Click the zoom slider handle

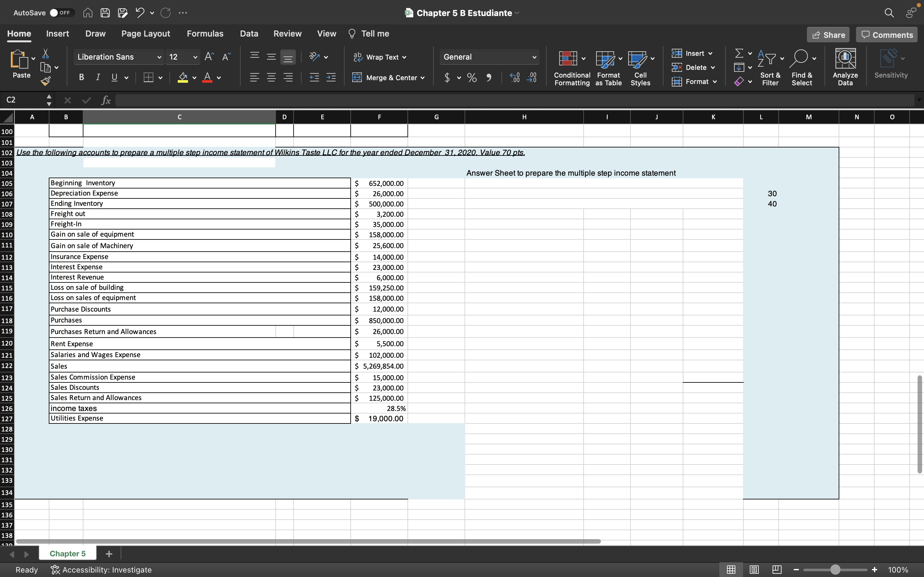click(835, 570)
